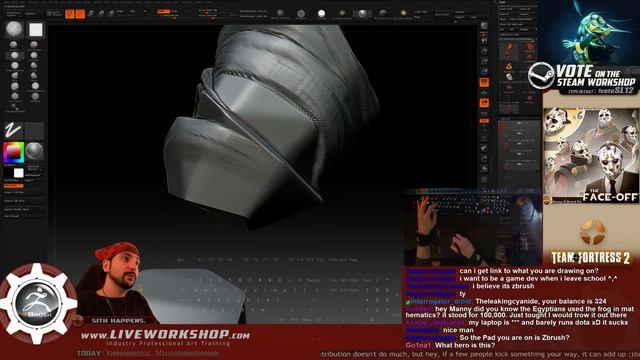This screenshot has height=360, width=640.
Task: Click the Vote on the Steam Workshop banner
Action: 583,79
